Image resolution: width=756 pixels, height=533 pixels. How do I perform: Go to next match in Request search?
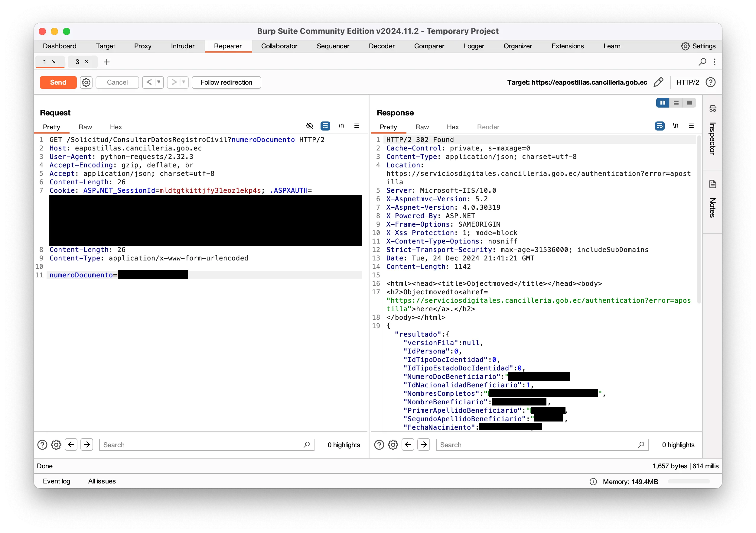87,445
